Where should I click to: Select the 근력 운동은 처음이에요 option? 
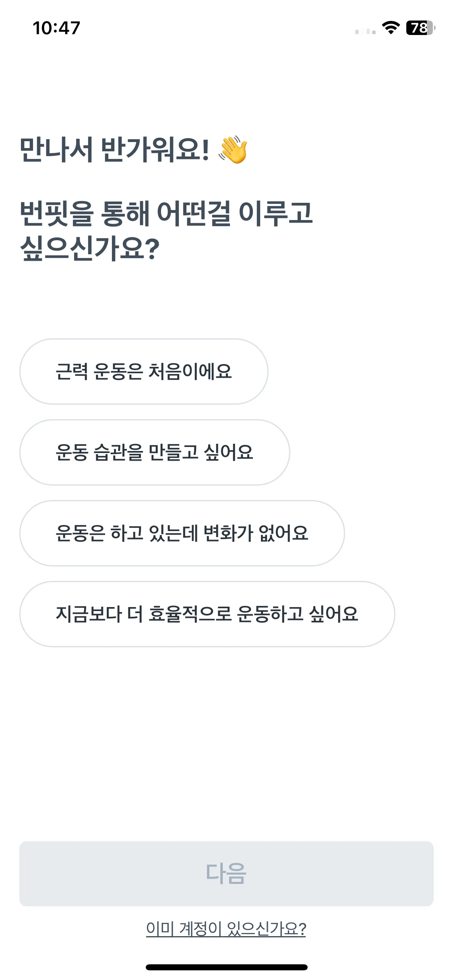click(x=144, y=371)
